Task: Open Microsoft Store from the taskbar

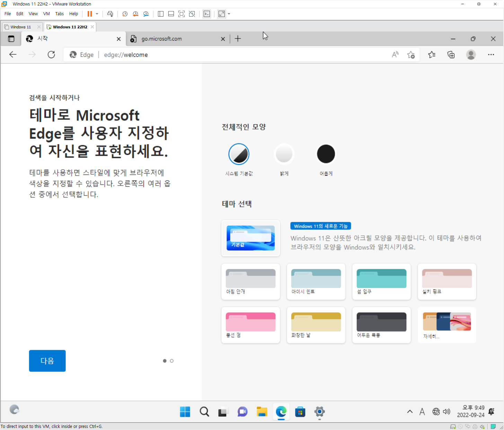Action: 300,412
